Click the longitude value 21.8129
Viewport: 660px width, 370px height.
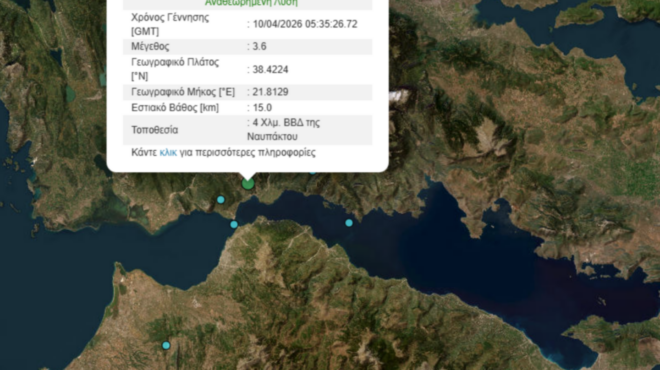pyautogui.click(x=270, y=92)
